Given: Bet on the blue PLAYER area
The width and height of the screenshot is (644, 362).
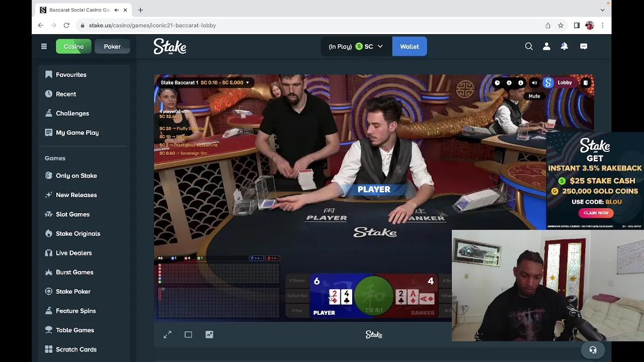Looking at the screenshot, I should pos(332,297).
